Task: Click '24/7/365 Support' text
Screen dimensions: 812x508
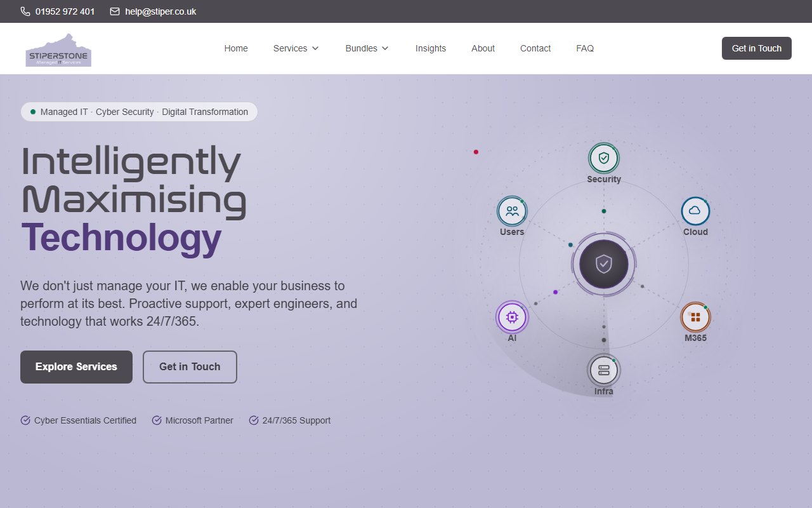Action: coord(296,420)
